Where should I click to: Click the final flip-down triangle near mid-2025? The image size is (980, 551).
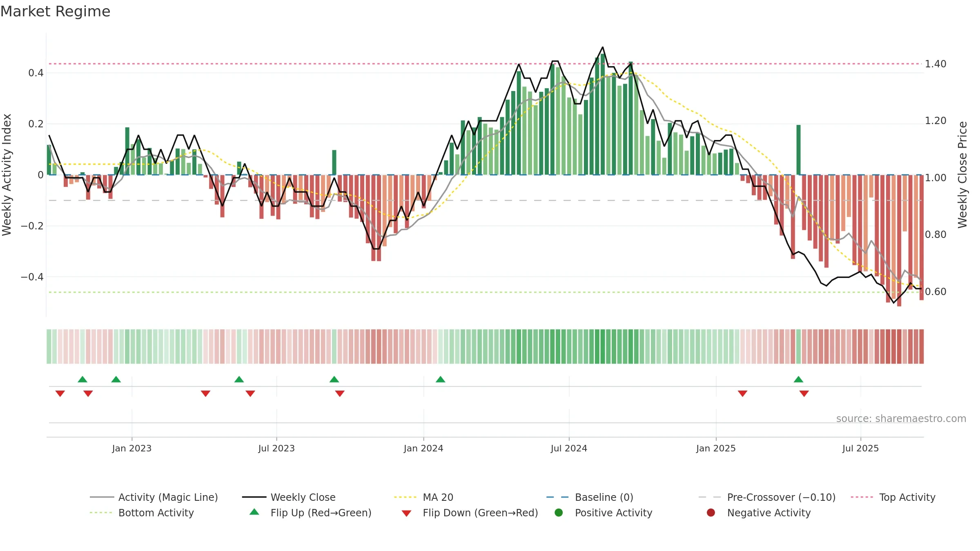click(804, 393)
